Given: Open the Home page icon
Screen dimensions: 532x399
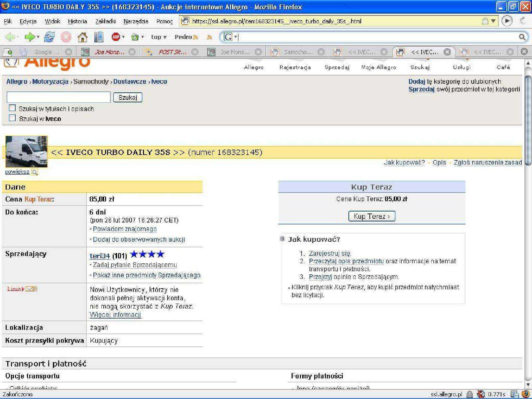Looking at the screenshot, I should click(x=82, y=37).
